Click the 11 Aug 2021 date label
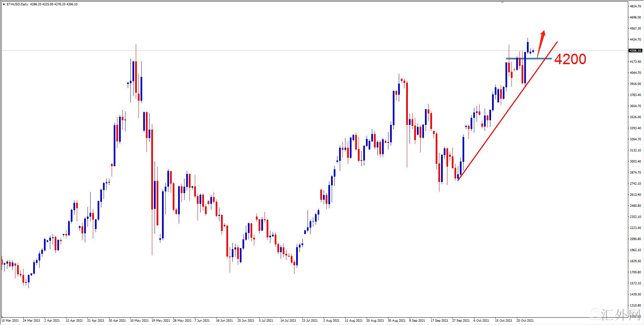This screenshot has height=325, width=644. coord(354,321)
